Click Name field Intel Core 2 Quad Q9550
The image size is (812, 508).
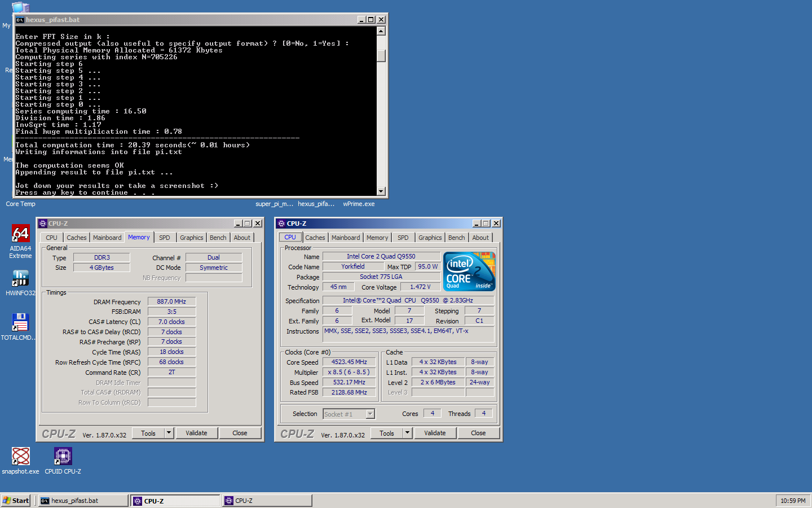[381, 256]
